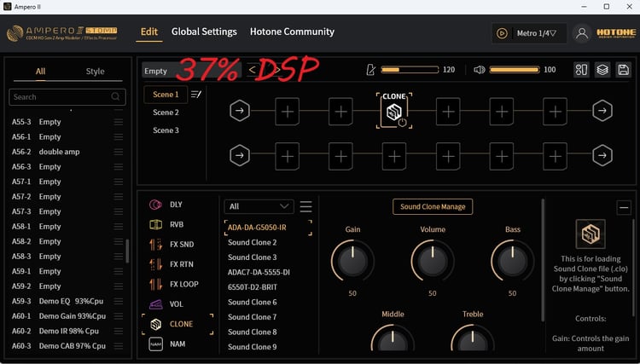640x364 pixels.
Task: Collapse the description panel minus button
Action: (624, 208)
